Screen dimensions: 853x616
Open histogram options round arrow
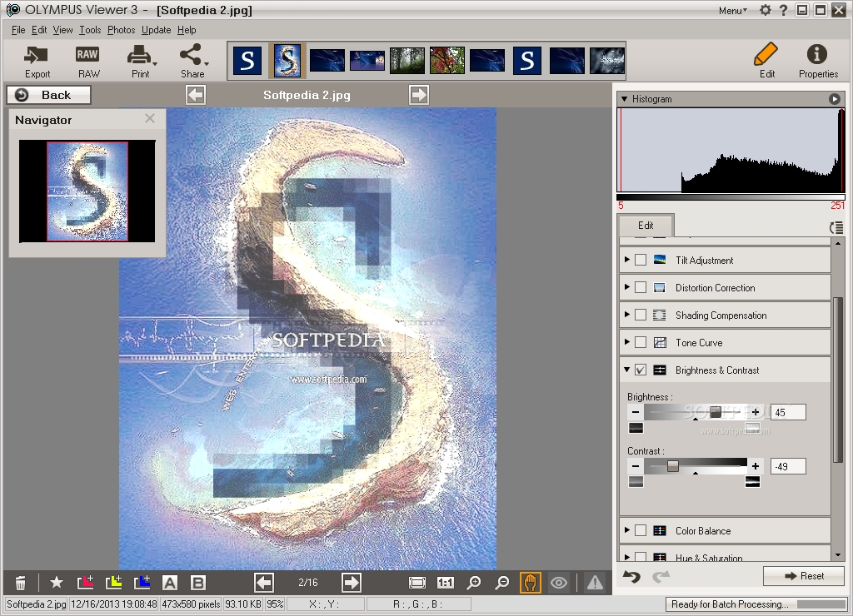tap(834, 99)
